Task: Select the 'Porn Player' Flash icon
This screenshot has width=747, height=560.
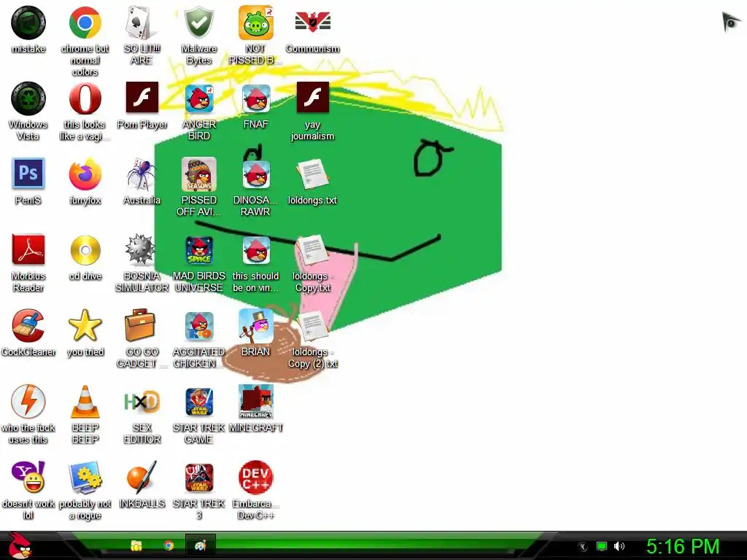Action: click(142, 98)
